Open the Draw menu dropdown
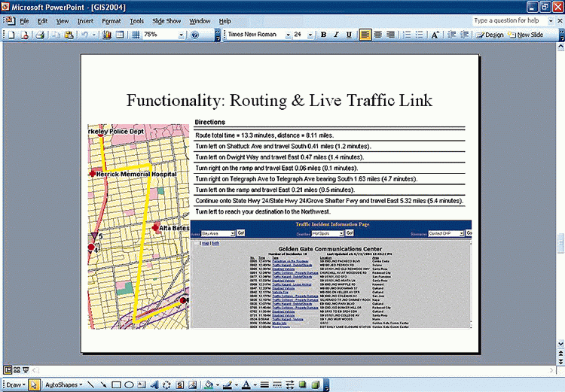The image size is (565, 392). coord(16,384)
